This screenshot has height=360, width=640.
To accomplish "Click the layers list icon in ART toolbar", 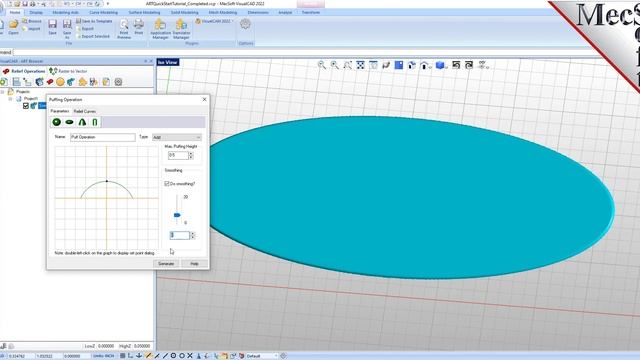I will tap(16, 82).
